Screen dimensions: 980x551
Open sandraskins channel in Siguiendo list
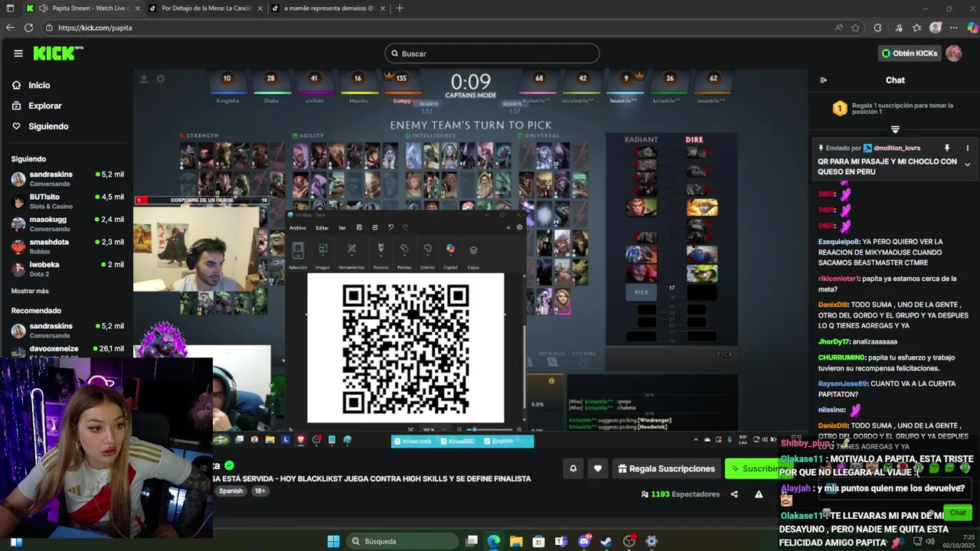click(x=67, y=178)
